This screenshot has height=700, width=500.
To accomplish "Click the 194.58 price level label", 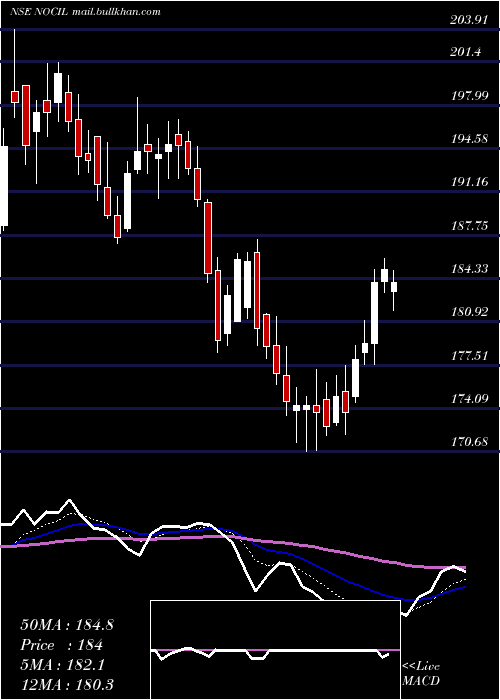I will 469,139.
